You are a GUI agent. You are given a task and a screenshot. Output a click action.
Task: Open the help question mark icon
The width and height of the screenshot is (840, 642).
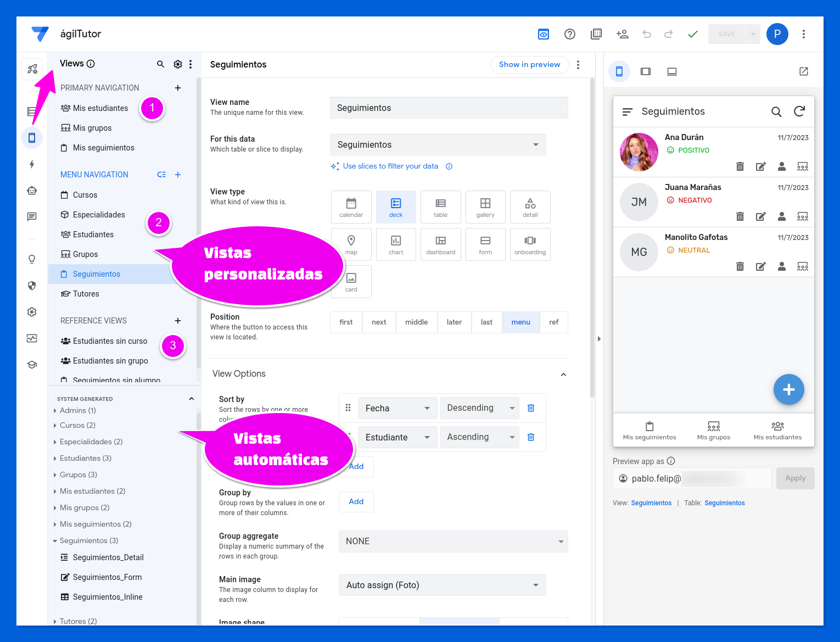[x=570, y=34]
